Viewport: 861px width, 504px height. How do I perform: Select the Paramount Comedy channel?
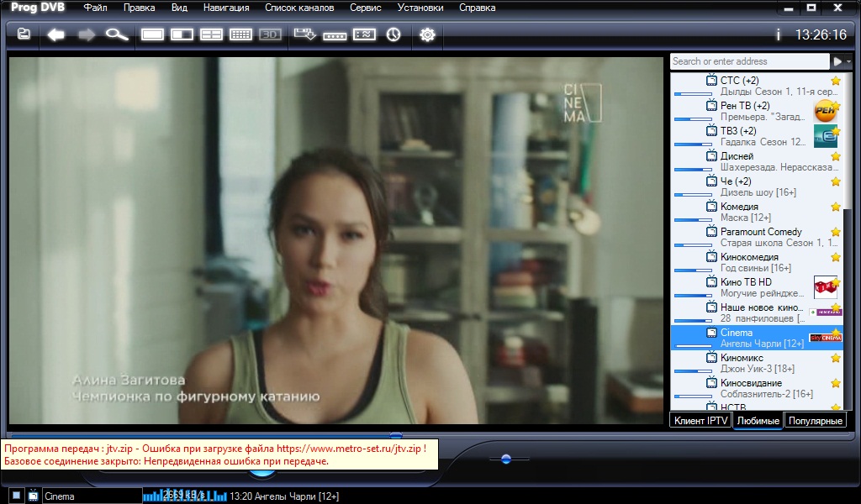(x=760, y=232)
